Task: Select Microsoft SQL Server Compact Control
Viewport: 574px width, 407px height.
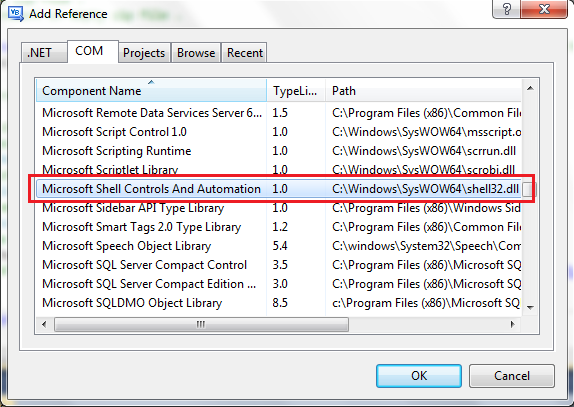Action: (x=279, y=265)
